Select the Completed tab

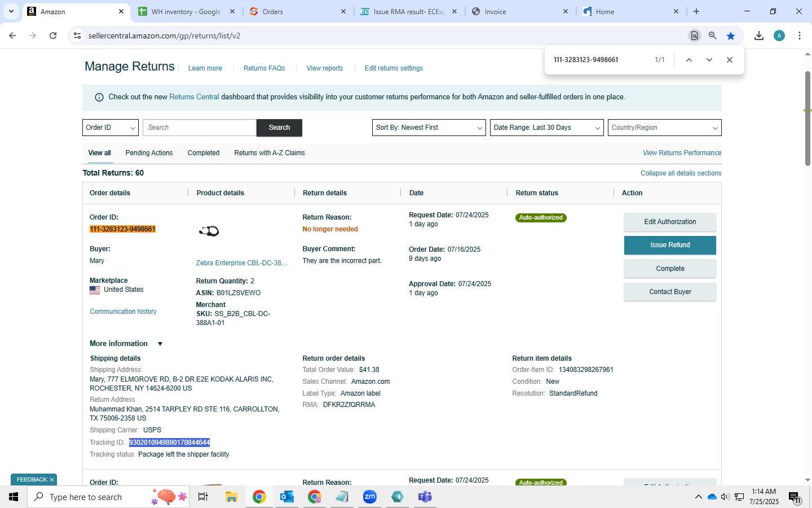coord(204,153)
